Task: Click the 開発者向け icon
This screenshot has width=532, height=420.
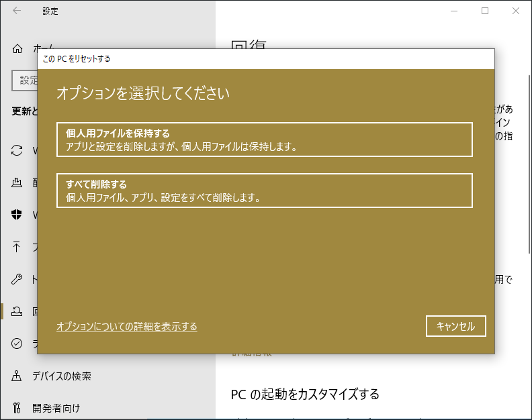Action: click(x=17, y=408)
